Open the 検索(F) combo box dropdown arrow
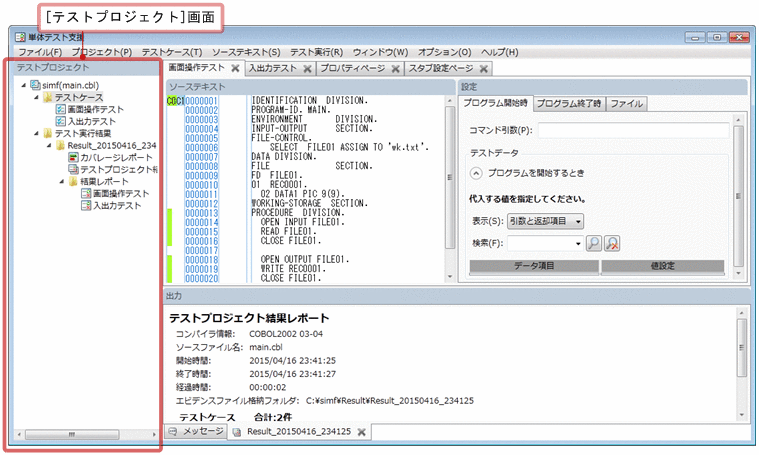The width and height of the screenshot is (759, 455). click(578, 243)
